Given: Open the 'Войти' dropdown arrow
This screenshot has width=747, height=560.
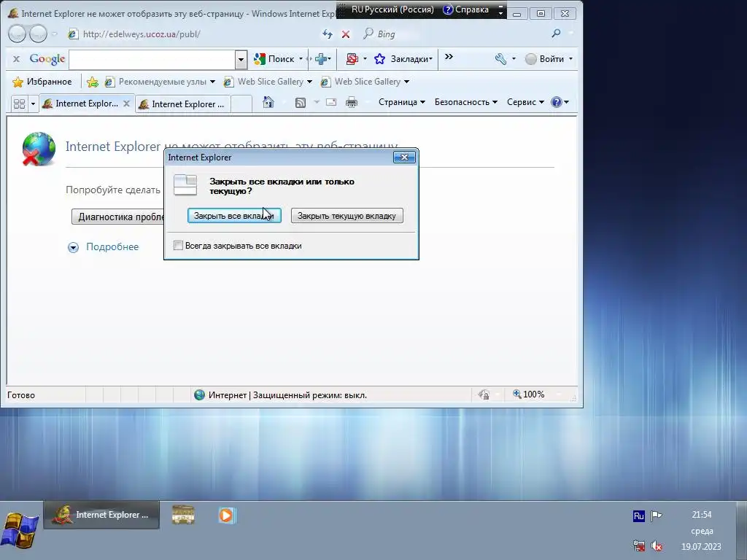Looking at the screenshot, I should (x=570, y=59).
